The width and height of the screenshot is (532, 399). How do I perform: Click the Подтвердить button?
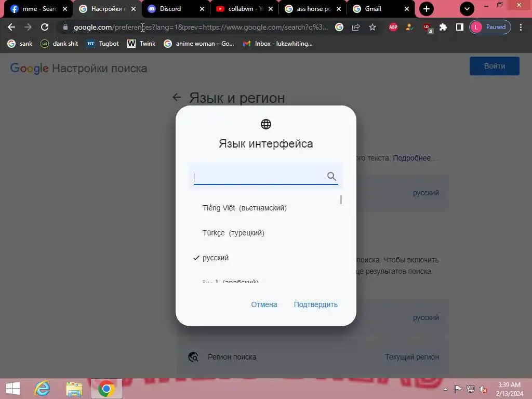click(x=315, y=304)
